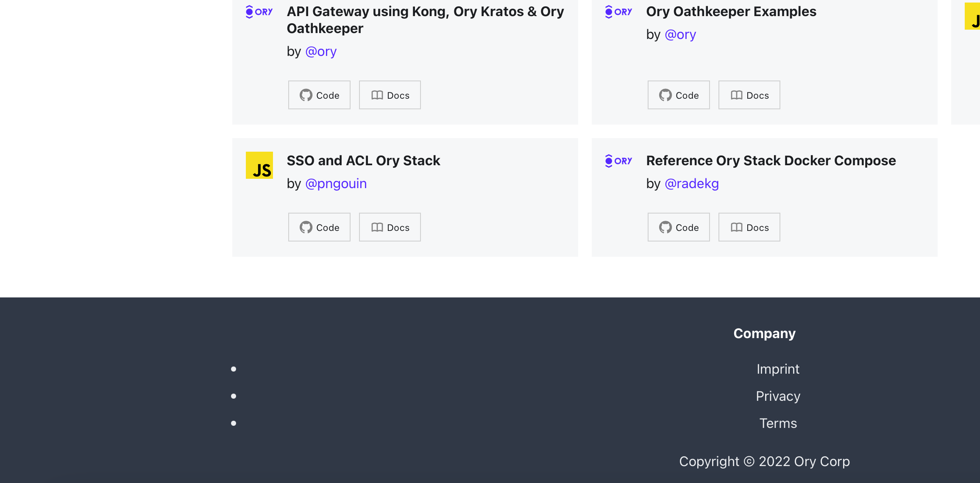Follow the @ory author link under API Gateway
980x483 pixels.
[x=321, y=51]
